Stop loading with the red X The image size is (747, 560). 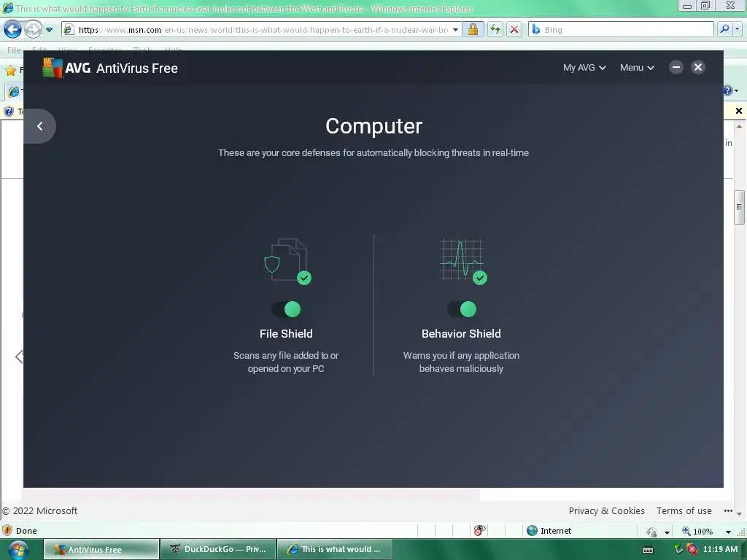tap(514, 29)
